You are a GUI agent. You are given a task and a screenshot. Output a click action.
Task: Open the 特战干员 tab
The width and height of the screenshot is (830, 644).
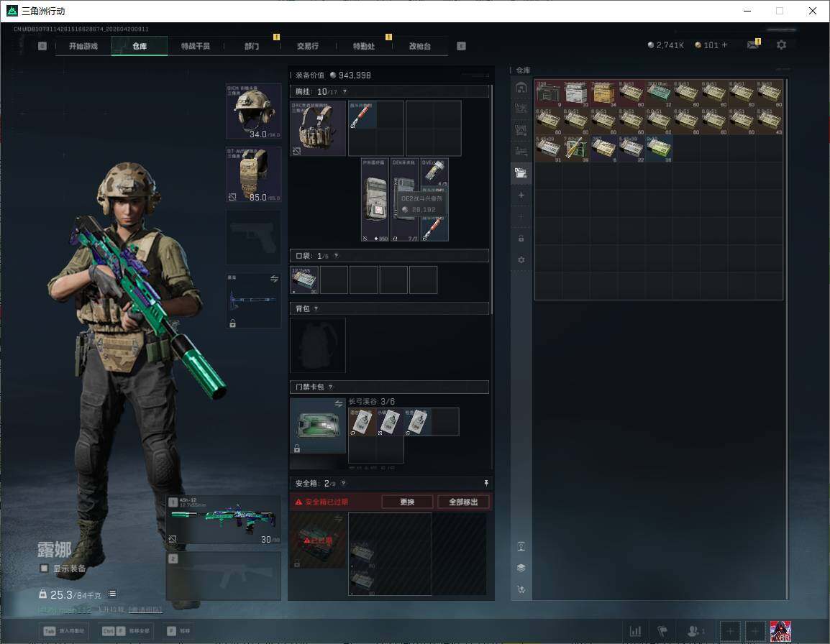coord(196,46)
